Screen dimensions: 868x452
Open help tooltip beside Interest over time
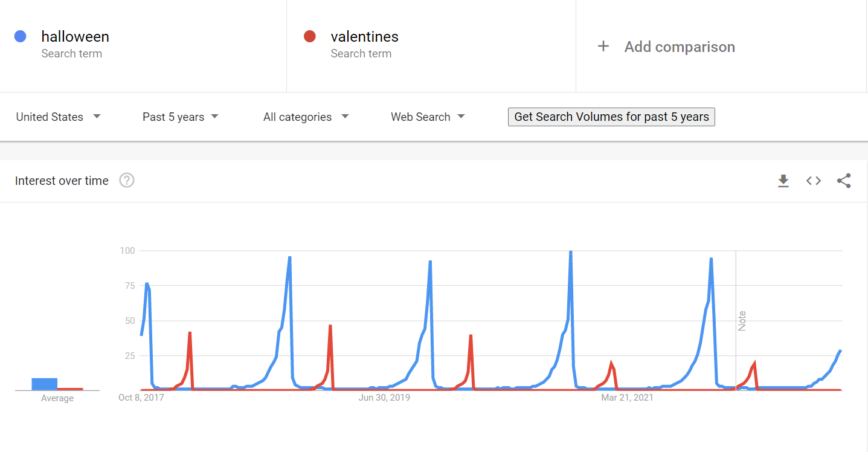click(126, 180)
